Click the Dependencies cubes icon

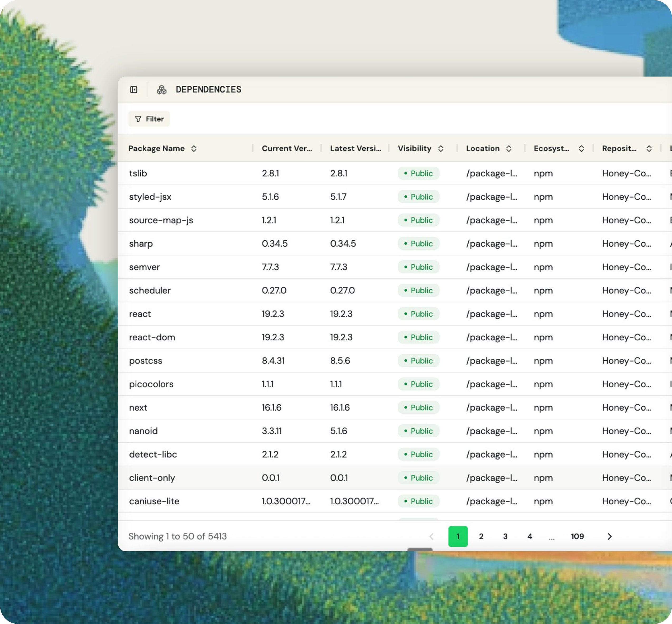(161, 89)
